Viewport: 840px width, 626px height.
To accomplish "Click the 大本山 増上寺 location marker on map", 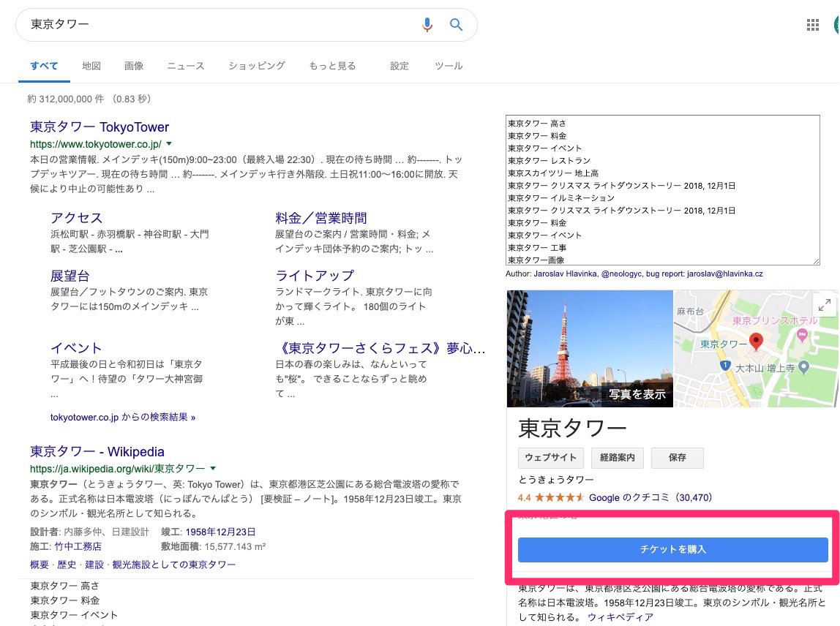I will point(803,367).
